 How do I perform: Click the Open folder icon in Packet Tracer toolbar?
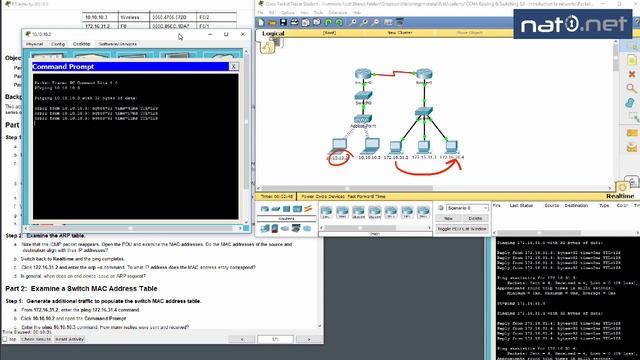tap(272, 22)
